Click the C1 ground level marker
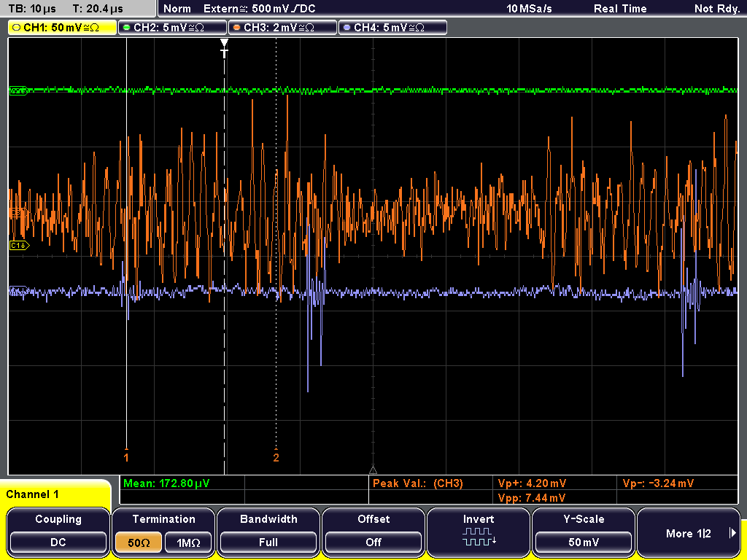Image resolution: width=747 pixels, height=560 pixels. [x=20, y=245]
